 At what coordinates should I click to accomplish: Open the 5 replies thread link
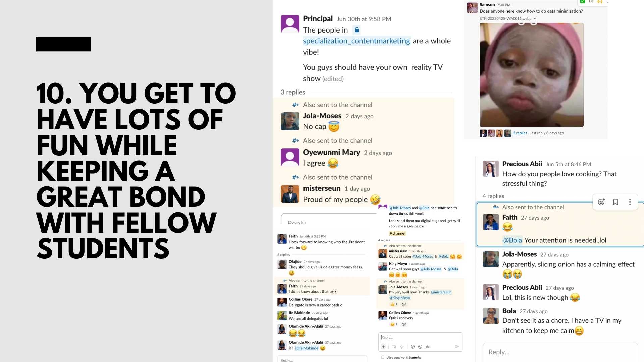coord(520,133)
